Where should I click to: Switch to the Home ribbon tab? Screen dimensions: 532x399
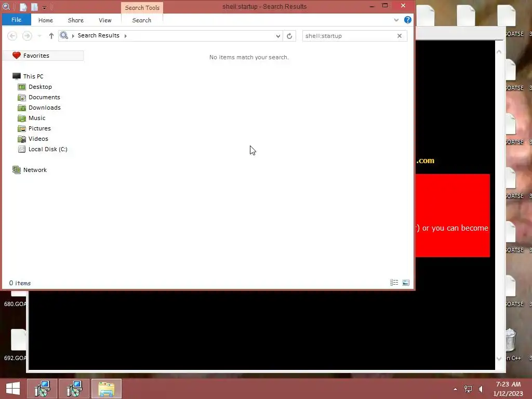(x=46, y=20)
